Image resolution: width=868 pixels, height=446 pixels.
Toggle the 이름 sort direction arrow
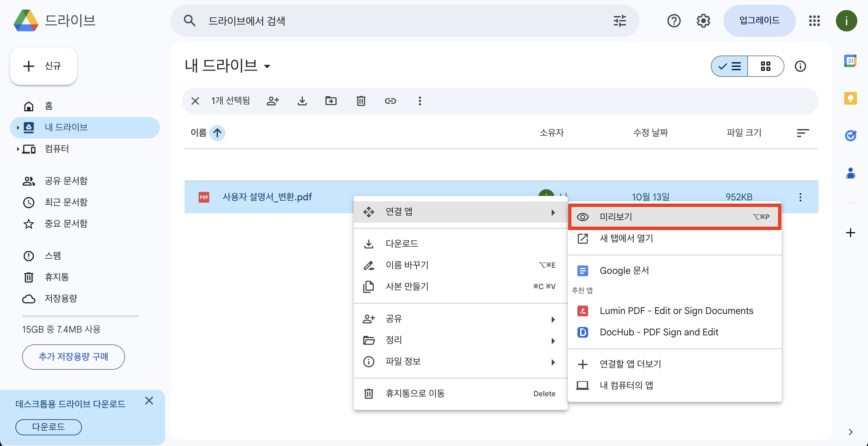[x=217, y=133]
